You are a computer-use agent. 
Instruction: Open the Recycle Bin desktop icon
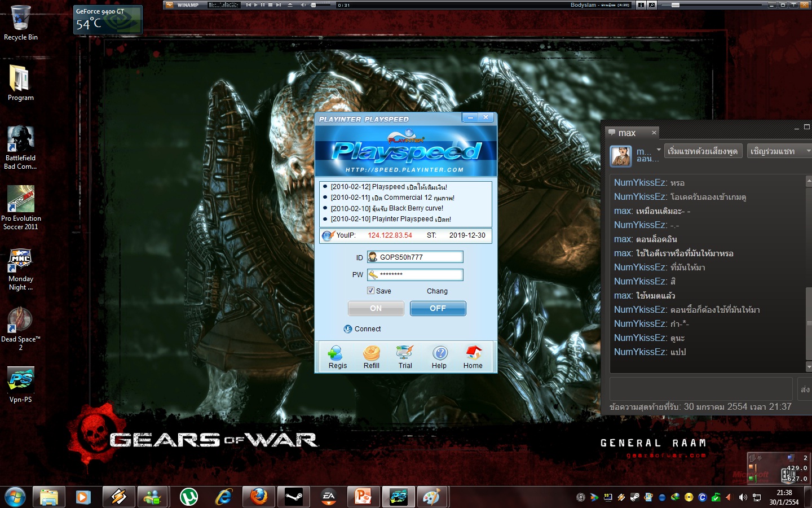pyautogui.click(x=21, y=23)
